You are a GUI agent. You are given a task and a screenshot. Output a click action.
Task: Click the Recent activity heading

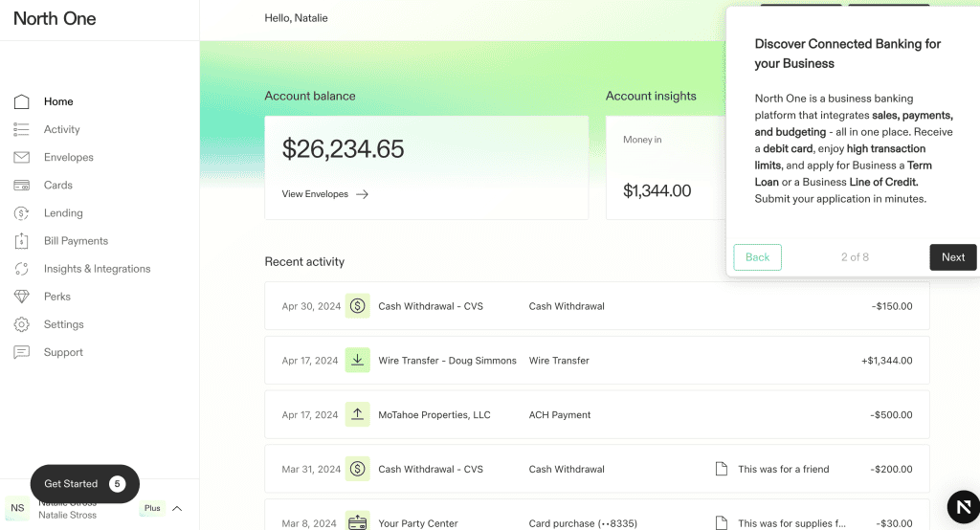304,262
